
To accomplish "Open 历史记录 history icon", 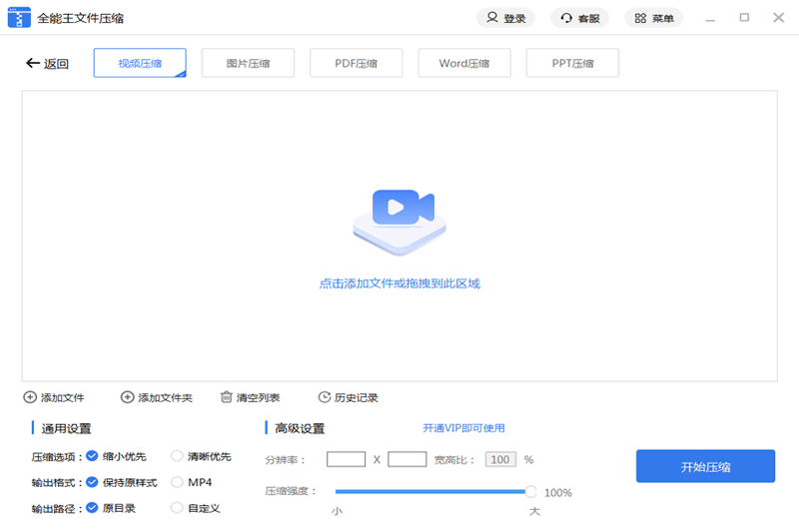I will [324, 397].
